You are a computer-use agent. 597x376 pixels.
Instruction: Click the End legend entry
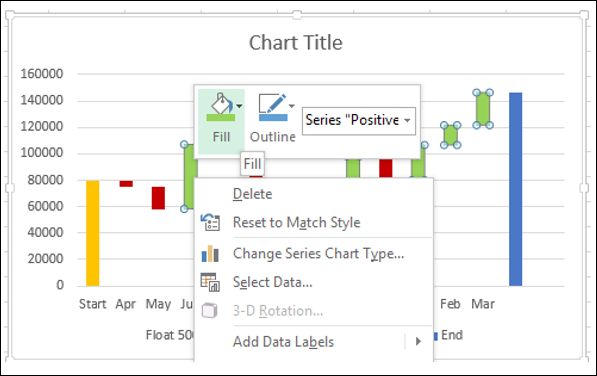(449, 335)
